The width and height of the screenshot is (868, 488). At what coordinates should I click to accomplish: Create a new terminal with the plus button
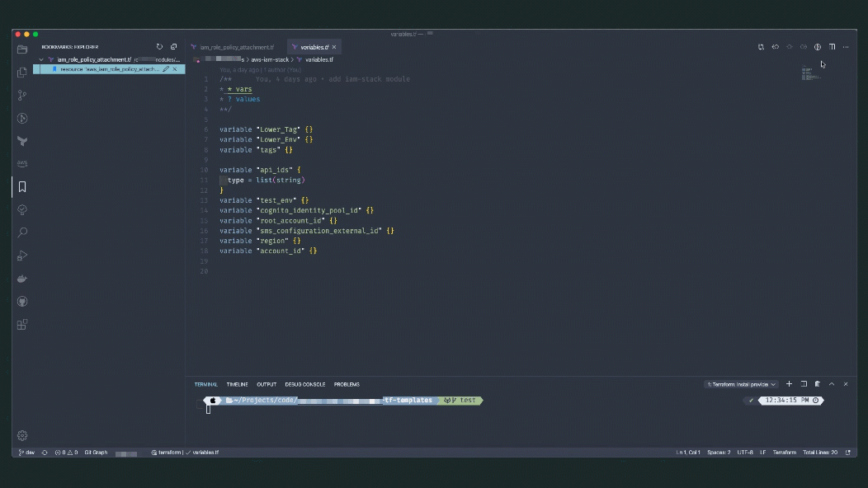(789, 384)
